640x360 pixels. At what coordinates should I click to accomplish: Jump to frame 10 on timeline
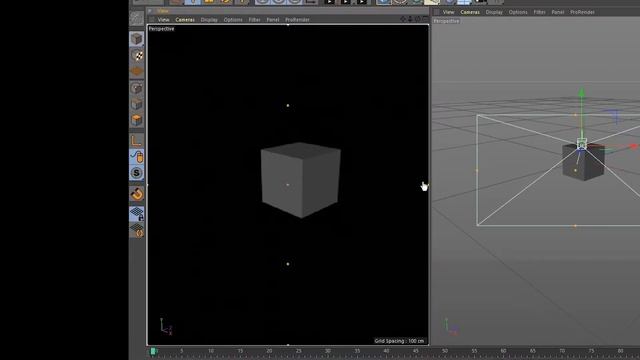click(211, 351)
